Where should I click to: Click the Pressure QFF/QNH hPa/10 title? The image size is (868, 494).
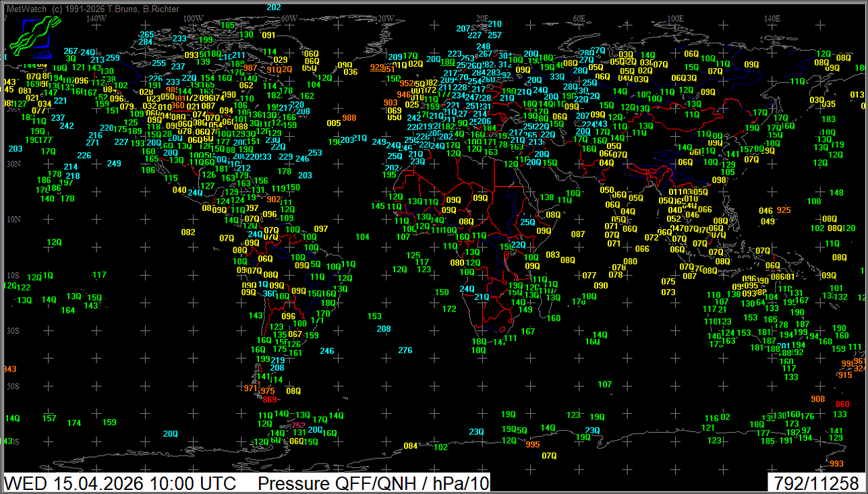[373, 483]
